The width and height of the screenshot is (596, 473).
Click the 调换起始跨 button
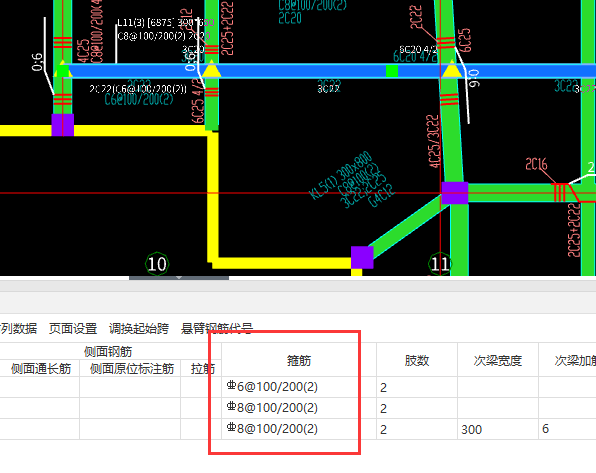[x=139, y=329]
